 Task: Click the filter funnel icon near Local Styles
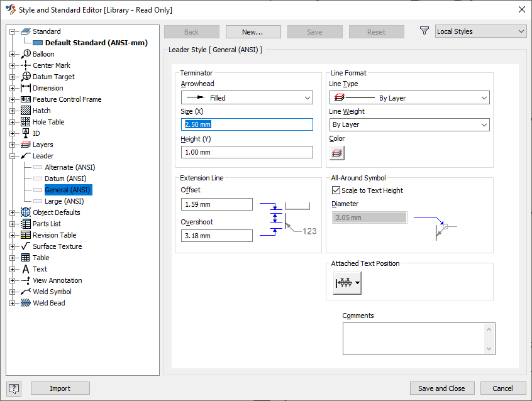[424, 31]
